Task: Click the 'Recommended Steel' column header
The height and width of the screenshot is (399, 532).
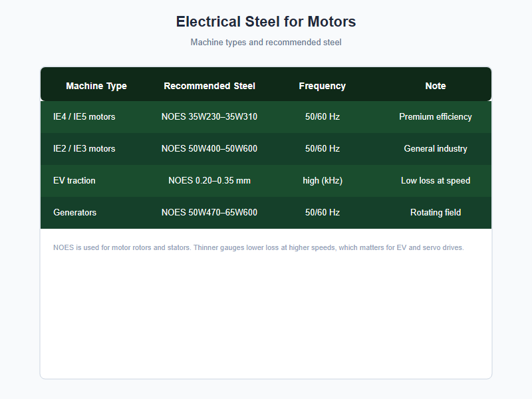Action: point(209,86)
